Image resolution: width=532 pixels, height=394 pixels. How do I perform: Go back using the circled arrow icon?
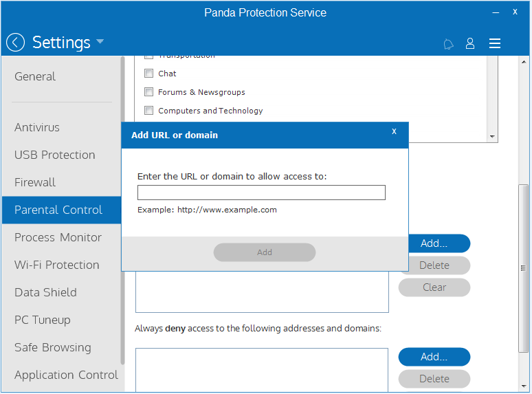coord(15,43)
